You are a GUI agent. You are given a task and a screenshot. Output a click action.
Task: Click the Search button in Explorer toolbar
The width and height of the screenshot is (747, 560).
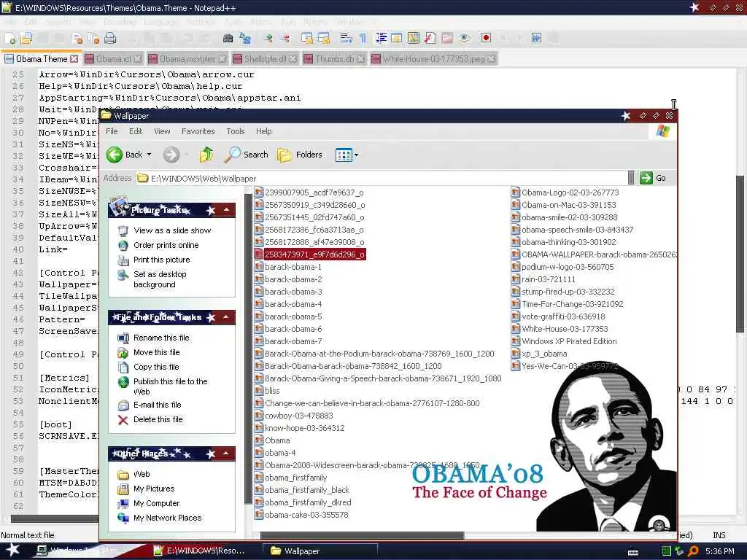coord(247,155)
